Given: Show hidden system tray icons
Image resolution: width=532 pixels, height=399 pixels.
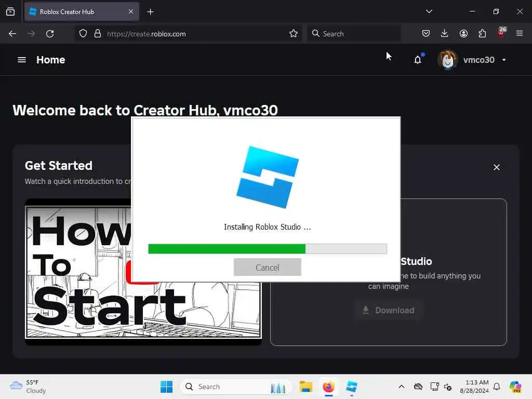Looking at the screenshot, I should pos(402,387).
